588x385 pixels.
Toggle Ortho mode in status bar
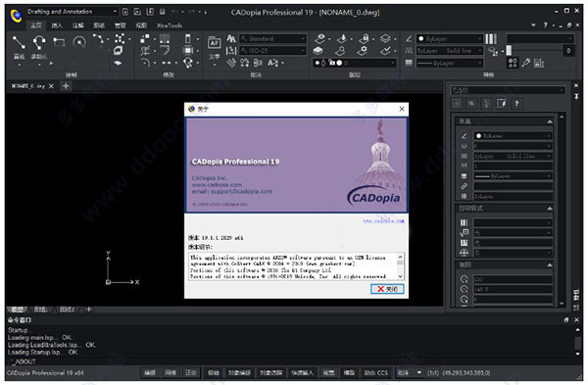point(191,372)
